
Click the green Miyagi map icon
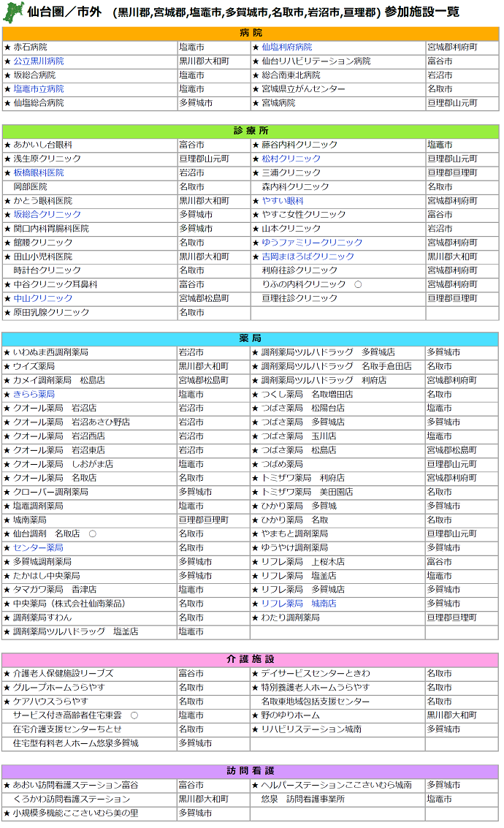pos(12,12)
